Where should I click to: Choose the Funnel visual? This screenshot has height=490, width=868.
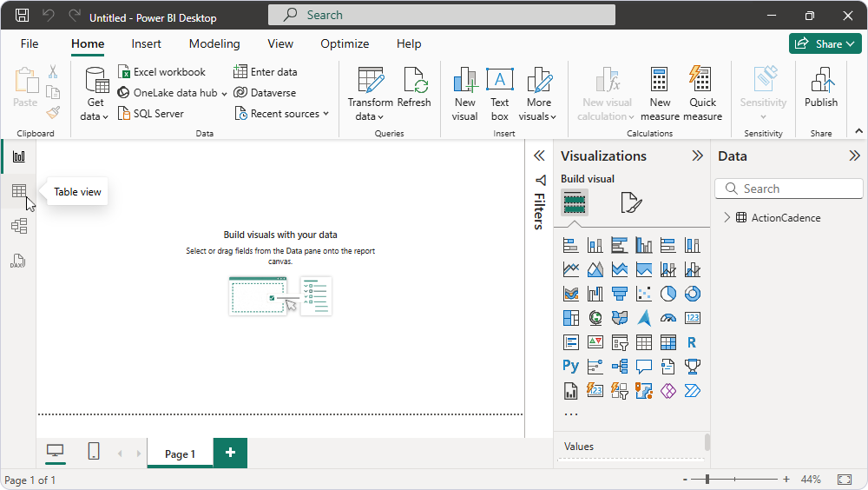coord(620,294)
